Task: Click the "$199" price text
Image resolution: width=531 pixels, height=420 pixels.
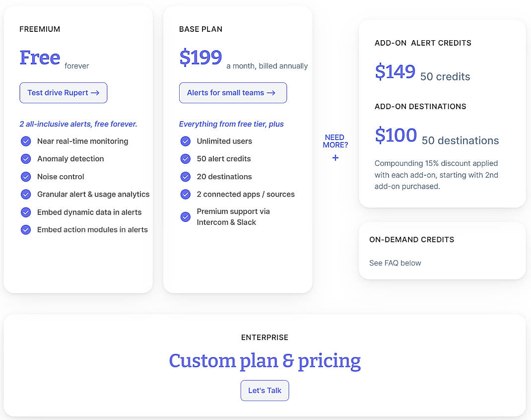Action: (x=200, y=58)
